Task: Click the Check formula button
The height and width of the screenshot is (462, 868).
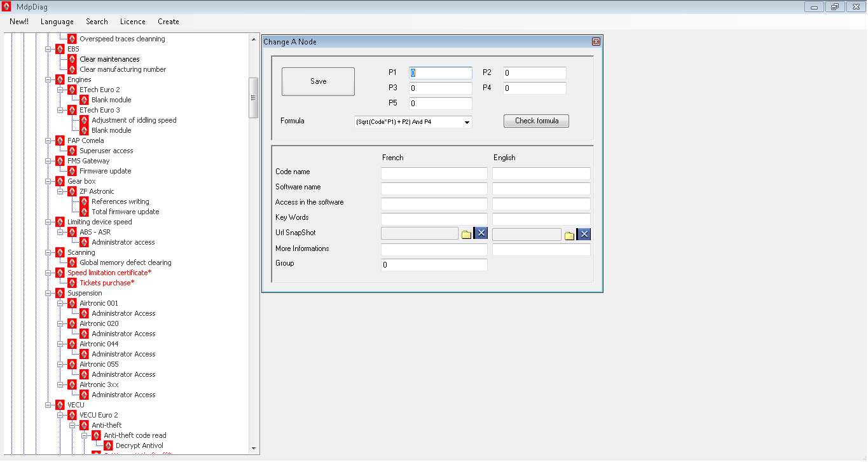Action: point(536,121)
